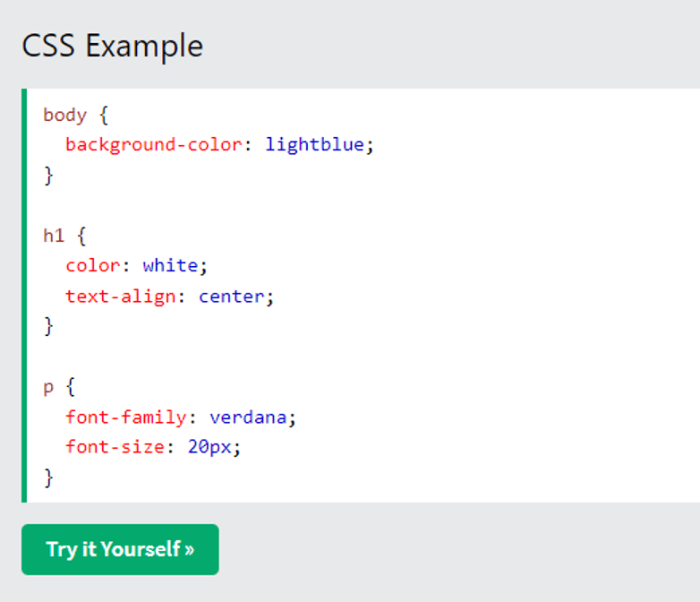Click the Try it Yourself button
Viewport: 700px width, 602px height.
(x=120, y=549)
